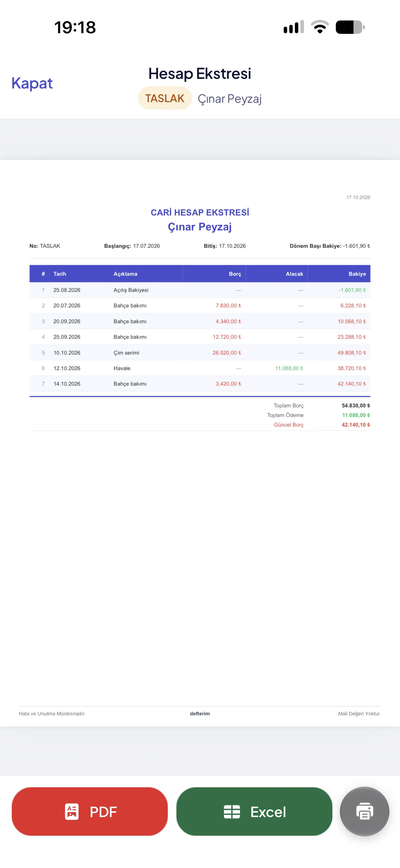This screenshot has width=400, height=868.
Task: Click the 'Alacak' column header
Action: click(294, 274)
